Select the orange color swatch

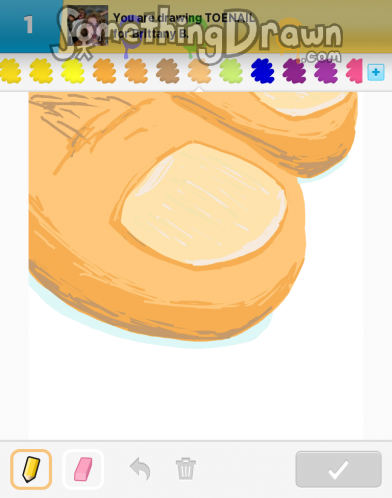click(104, 71)
